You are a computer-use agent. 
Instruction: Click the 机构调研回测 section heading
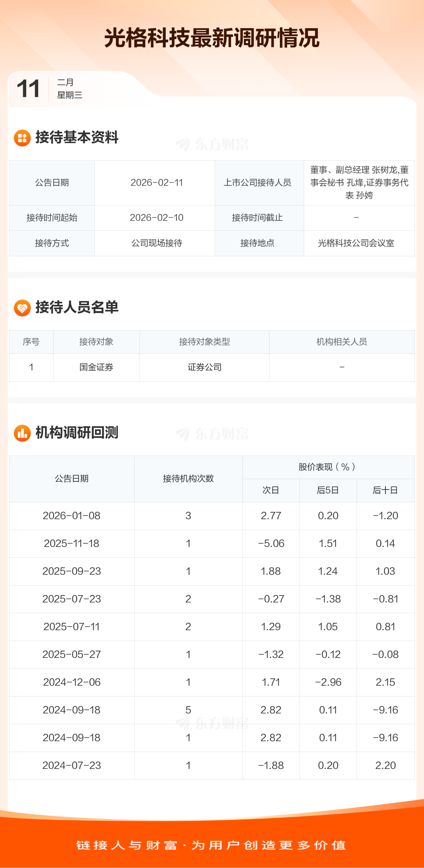point(77,433)
